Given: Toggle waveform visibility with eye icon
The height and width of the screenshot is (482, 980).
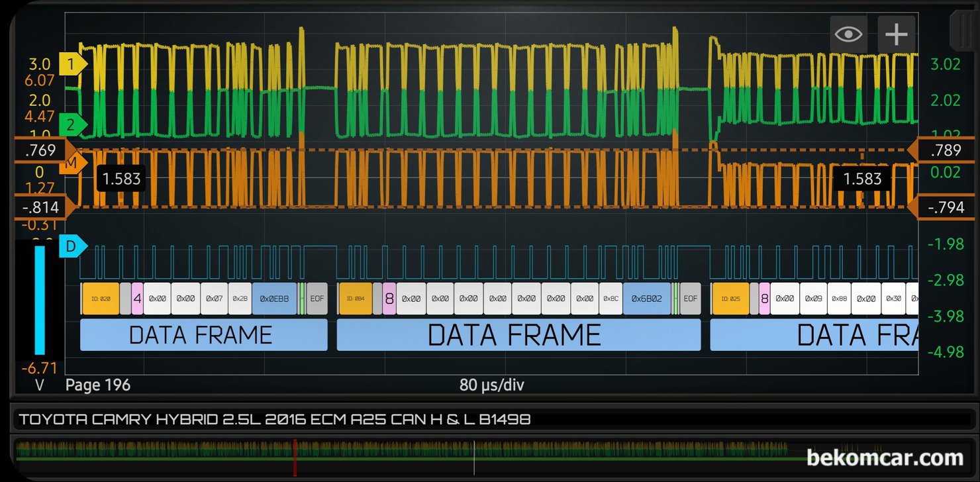Looking at the screenshot, I should coord(848,34).
